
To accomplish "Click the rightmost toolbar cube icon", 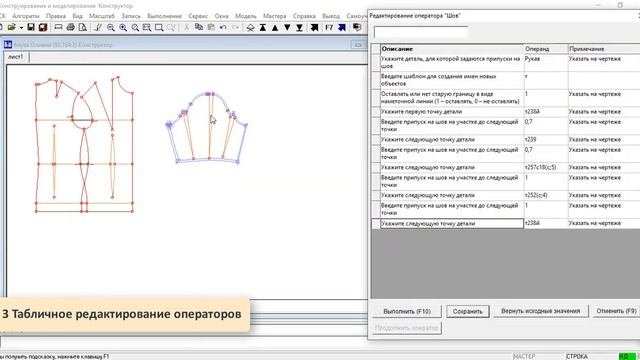I will pos(357,27).
